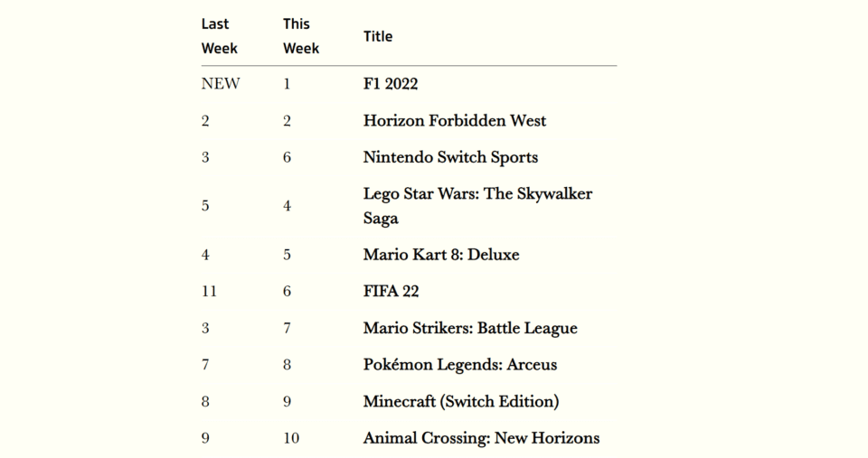Select Minecraft (Switch Edition) title
The image size is (868, 458).
pos(461,402)
